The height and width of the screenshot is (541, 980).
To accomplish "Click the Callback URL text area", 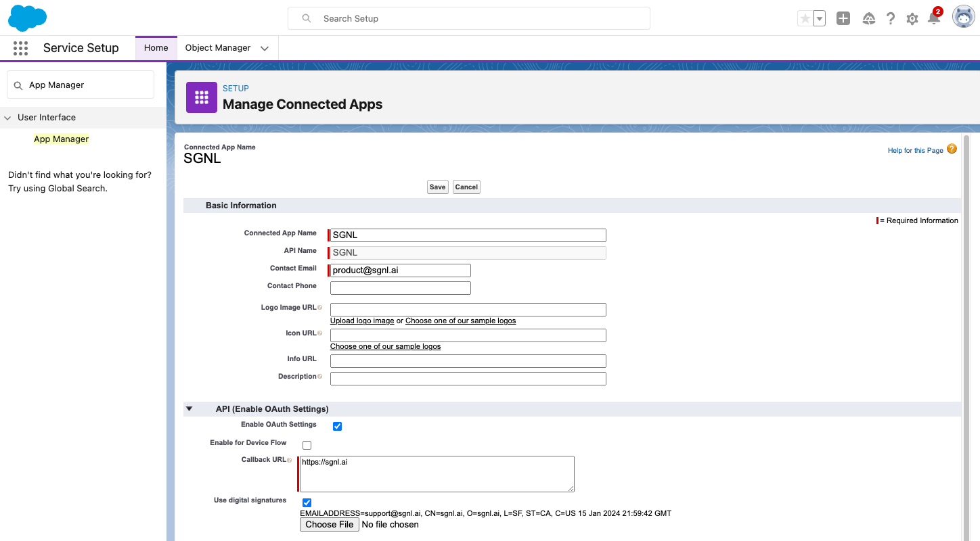I will coord(437,474).
